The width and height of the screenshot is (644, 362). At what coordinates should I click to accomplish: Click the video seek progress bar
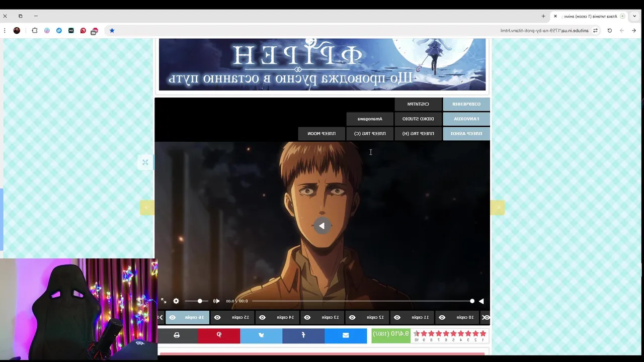(x=363, y=301)
